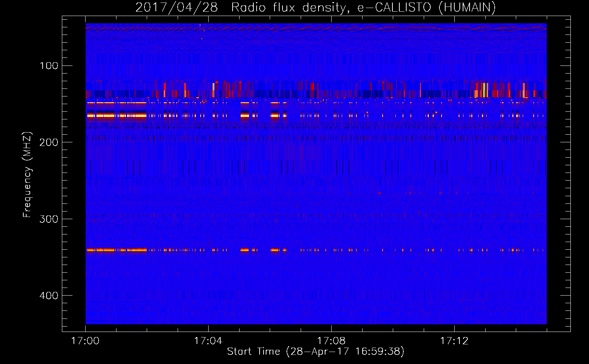Click the plot title "2017/04/28 Radio flux density, e-CALLISTO (HUMAIN)"
Image resolution: width=589 pixels, height=364 pixels.
316,7
